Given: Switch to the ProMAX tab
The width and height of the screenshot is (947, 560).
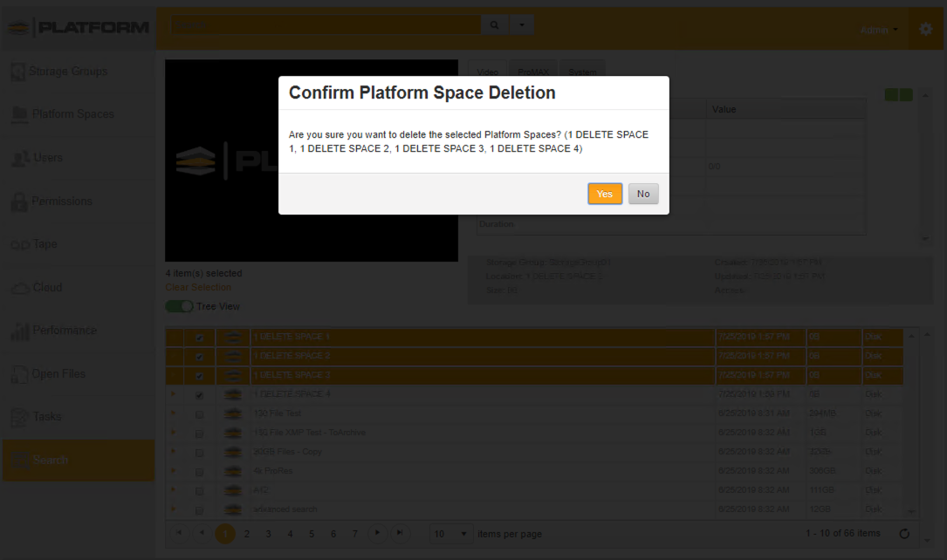Looking at the screenshot, I should [x=533, y=72].
